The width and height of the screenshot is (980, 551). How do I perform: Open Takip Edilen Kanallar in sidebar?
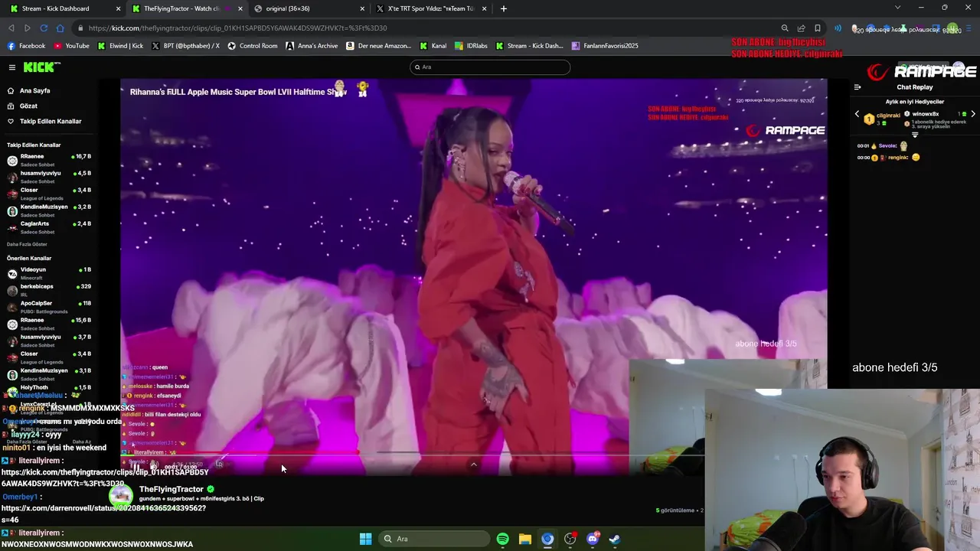pyautogui.click(x=44, y=121)
